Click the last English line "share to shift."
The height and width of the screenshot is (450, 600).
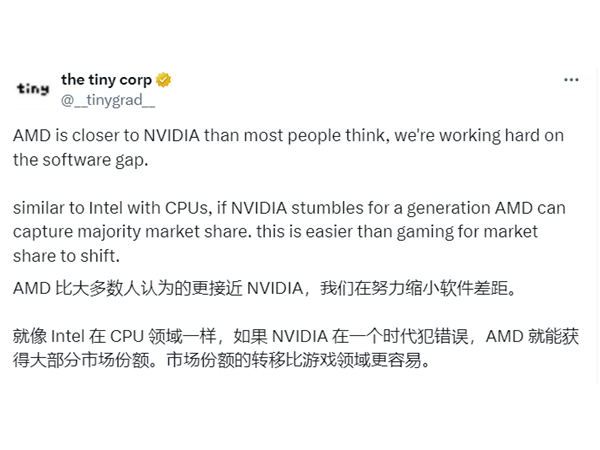click(x=66, y=256)
